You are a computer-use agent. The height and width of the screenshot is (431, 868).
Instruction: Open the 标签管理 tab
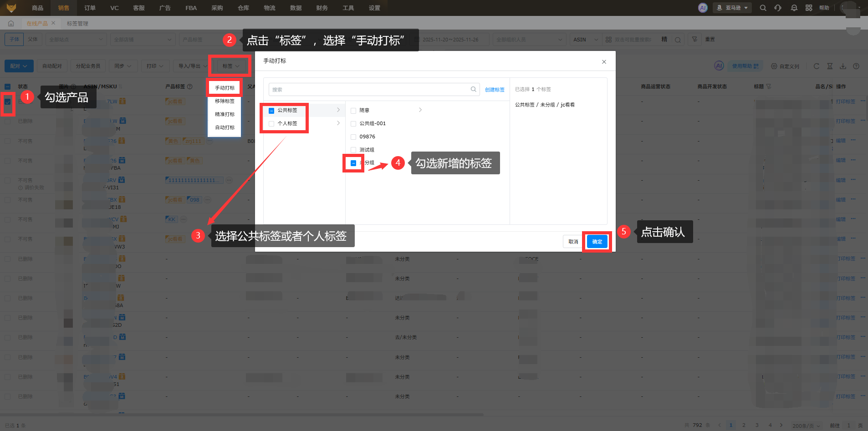[77, 24]
